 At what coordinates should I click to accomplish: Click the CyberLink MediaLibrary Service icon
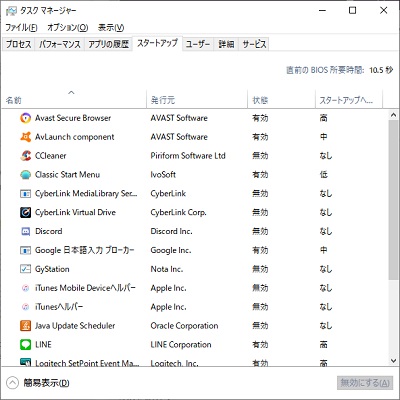click(x=25, y=194)
